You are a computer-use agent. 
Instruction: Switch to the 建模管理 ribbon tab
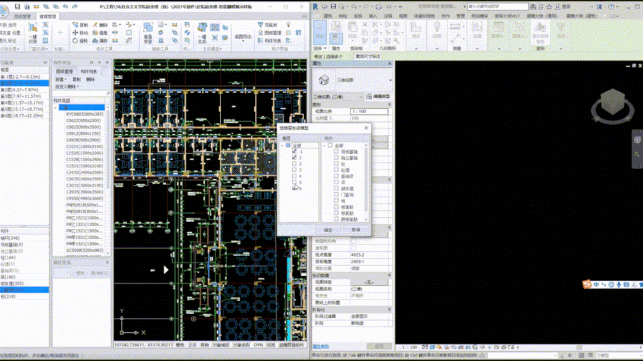tap(48, 16)
